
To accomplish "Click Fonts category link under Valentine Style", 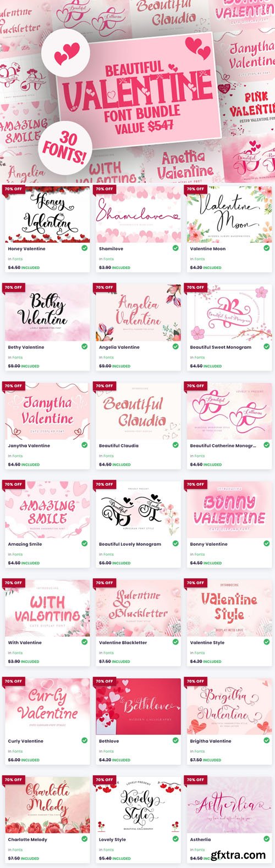I will 200,653.
